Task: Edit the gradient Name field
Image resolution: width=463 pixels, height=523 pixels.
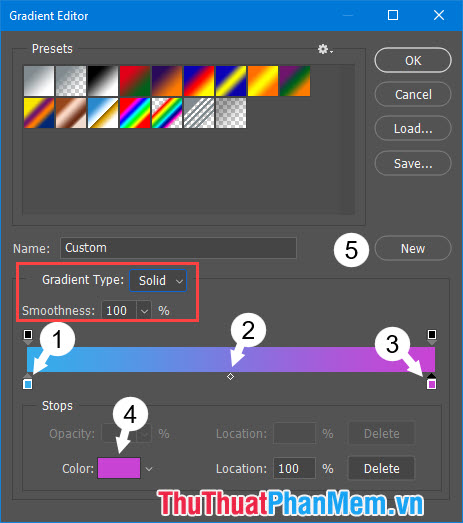Action: (178, 248)
